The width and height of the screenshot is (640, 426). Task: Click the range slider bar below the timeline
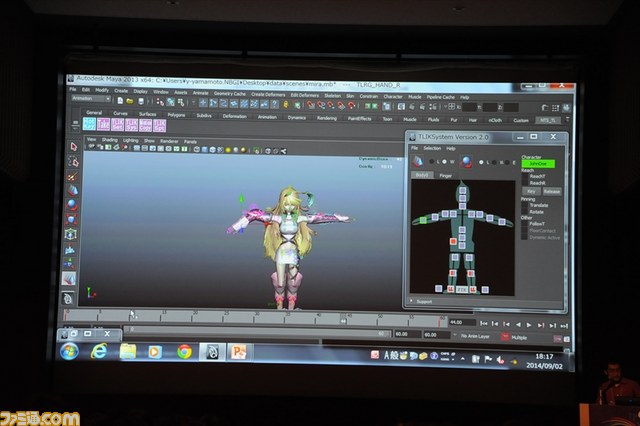[258, 331]
